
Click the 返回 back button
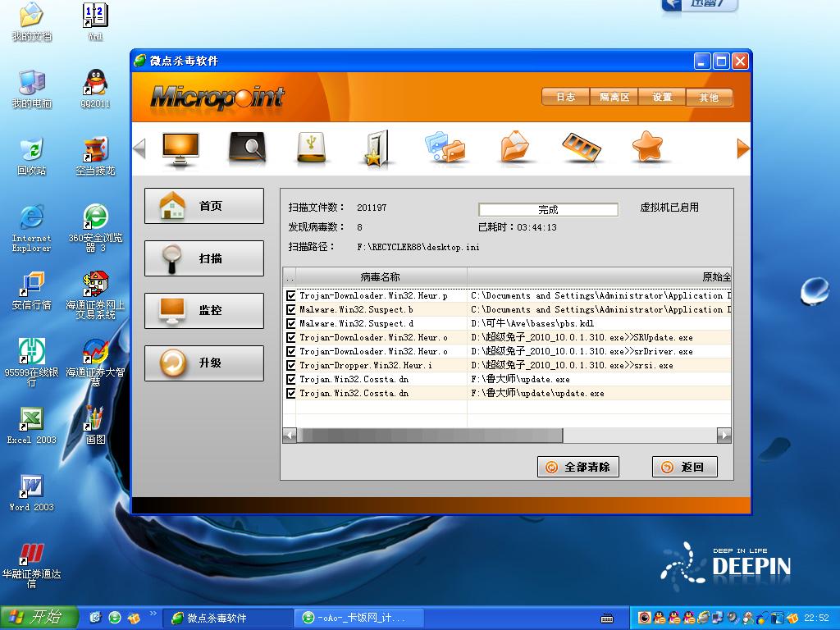point(685,467)
